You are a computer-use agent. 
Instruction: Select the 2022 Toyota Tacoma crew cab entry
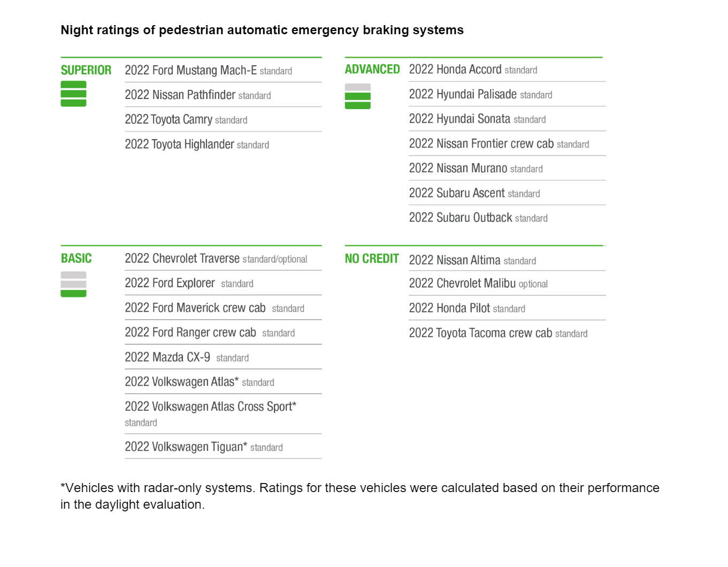click(498, 333)
